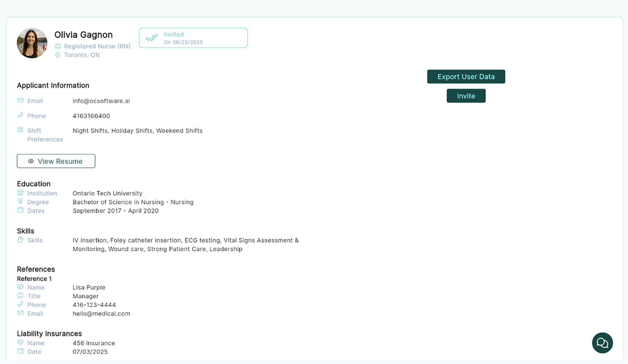Screen dimensions: 628x364
Task: Select the Invited On 06/25/2025 status box
Action: 193,38
